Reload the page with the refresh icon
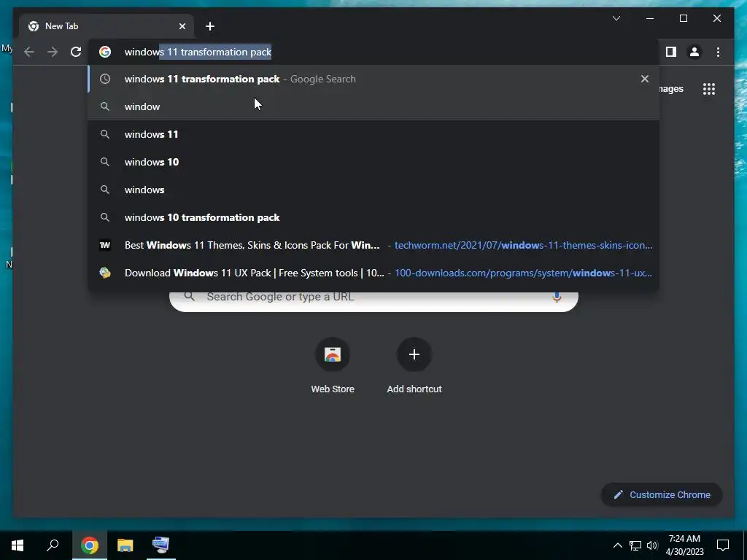 (76, 52)
